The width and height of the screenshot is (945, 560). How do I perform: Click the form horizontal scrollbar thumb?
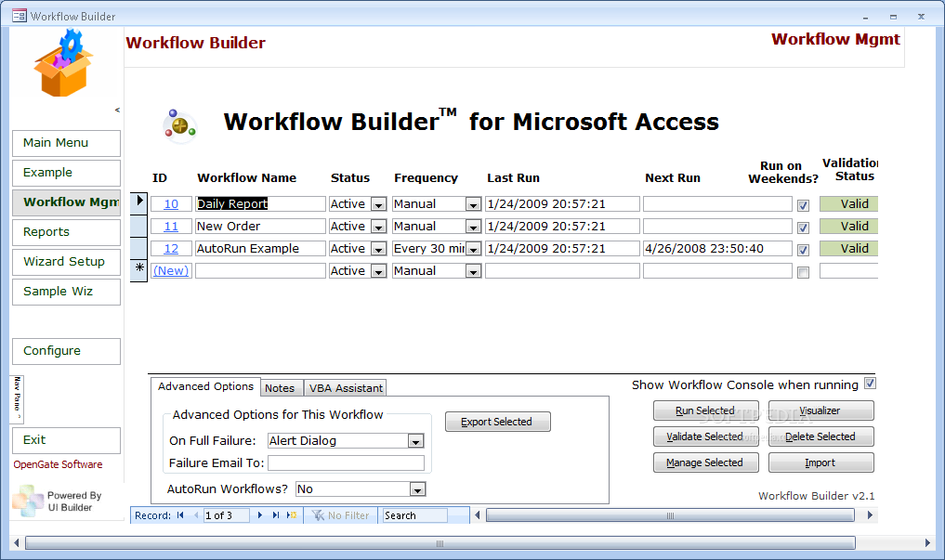click(x=670, y=515)
